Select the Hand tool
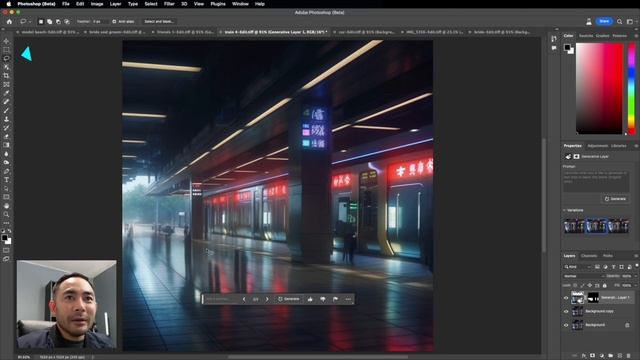The height and width of the screenshot is (360, 640). [x=6, y=206]
